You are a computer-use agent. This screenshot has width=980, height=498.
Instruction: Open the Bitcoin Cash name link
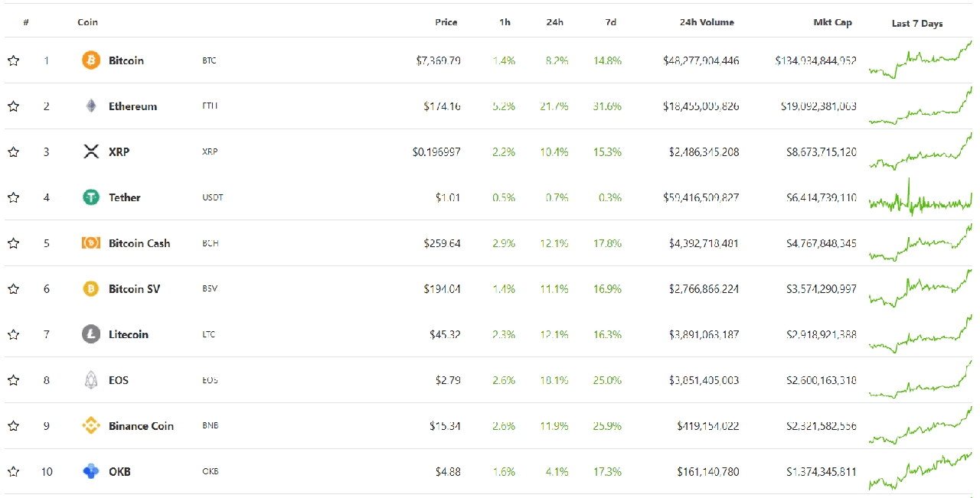(139, 243)
